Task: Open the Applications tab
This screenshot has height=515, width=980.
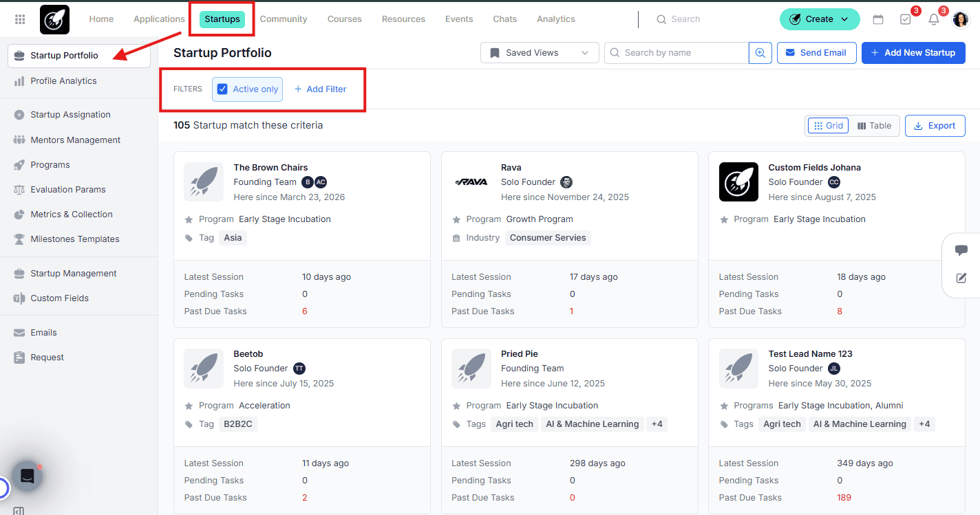Action: point(159,19)
